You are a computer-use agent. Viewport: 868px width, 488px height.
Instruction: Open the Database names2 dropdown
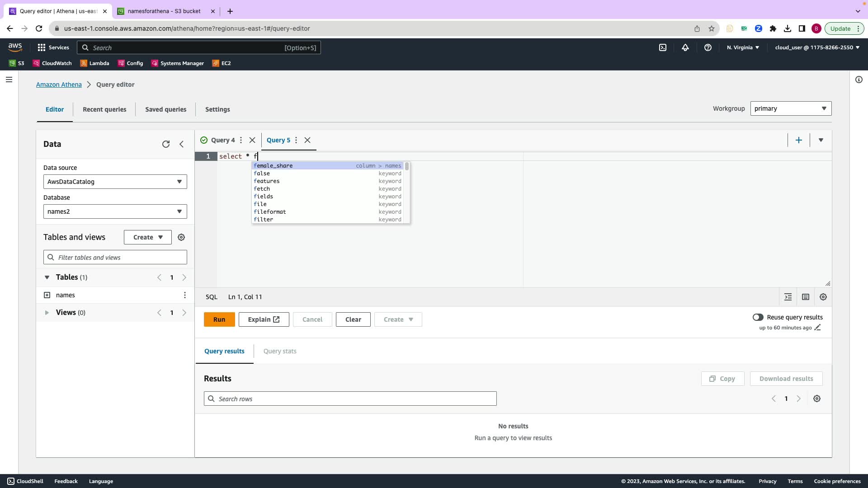115,211
